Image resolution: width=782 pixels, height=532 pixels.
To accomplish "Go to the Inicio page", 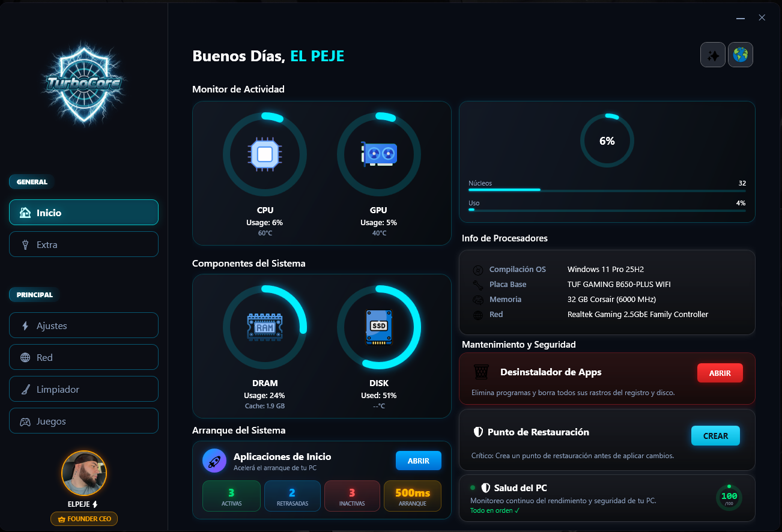I will click(x=83, y=213).
